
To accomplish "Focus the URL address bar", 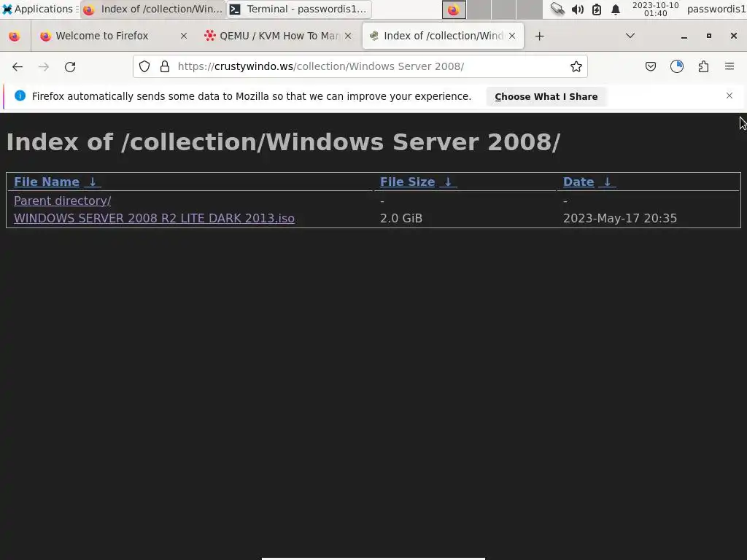I will (360, 66).
